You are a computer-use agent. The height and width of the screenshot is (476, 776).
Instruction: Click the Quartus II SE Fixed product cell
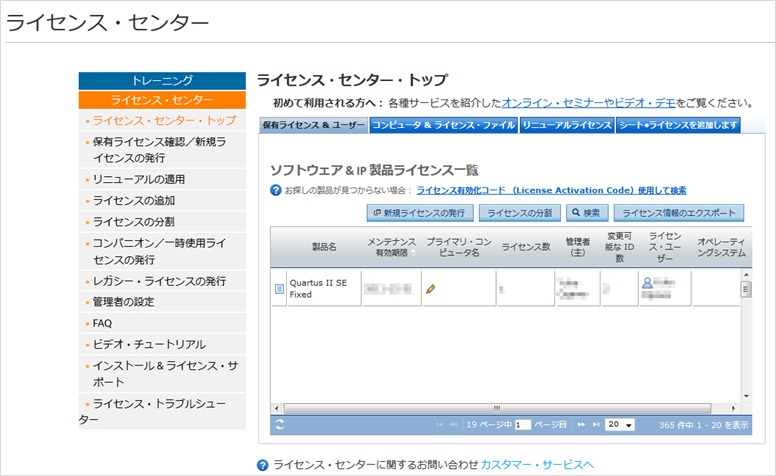[x=324, y=288]
